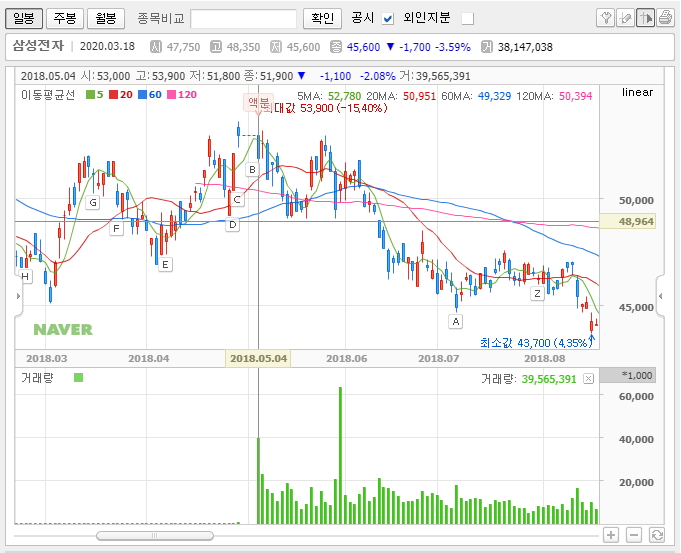Enable the 외인지분 checkbox
The height and width of the screenshot is (553, 681).
click(x=467, y=19)
